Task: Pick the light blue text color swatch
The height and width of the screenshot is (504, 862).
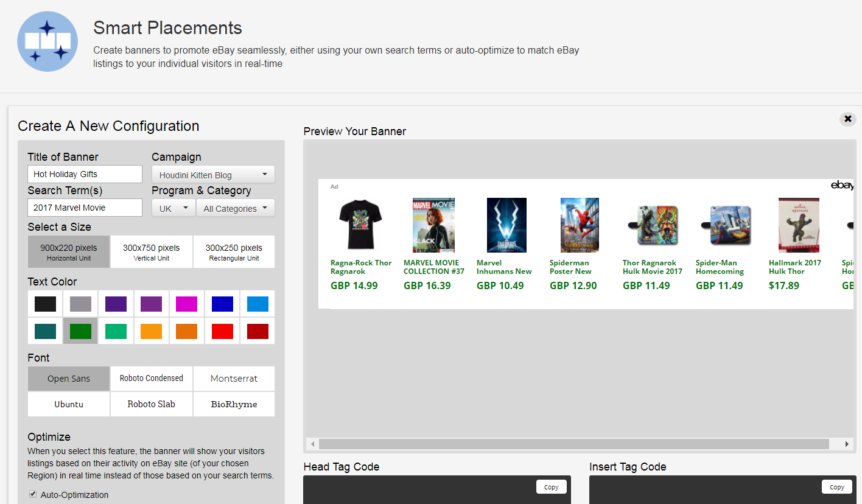Action: pyautogui.click(x=258, y=304)
